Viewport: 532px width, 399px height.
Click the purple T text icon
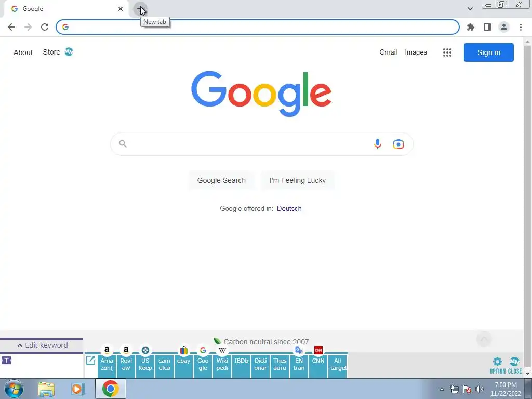6,361
